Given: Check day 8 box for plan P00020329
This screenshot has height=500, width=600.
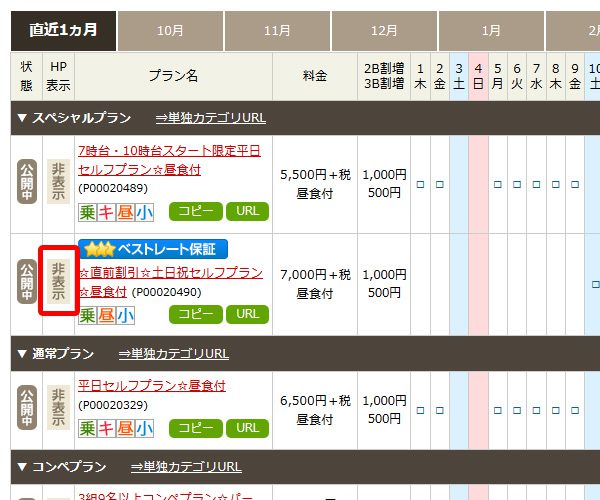Looking at the screenshot, I should click(x=556, y=410).
